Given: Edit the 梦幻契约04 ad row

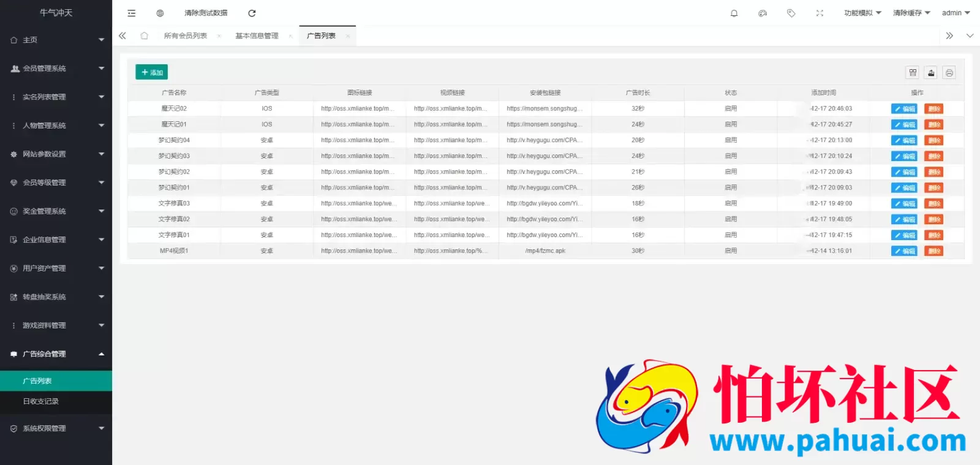Looking at the screenshot, I should coord(904,140).
